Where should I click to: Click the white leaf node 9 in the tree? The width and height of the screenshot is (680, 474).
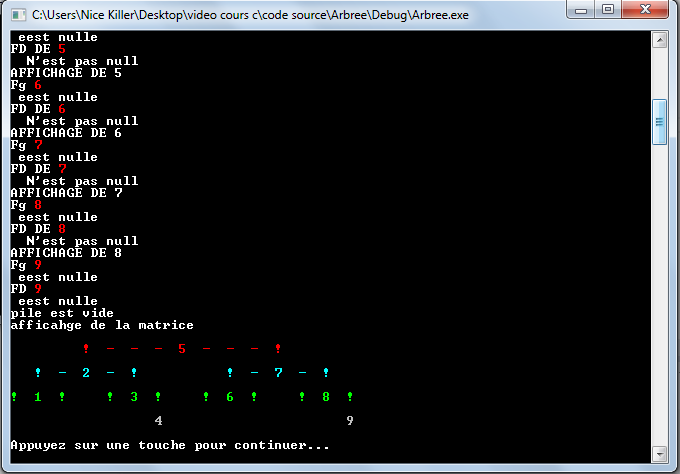(x=350, y=421)
